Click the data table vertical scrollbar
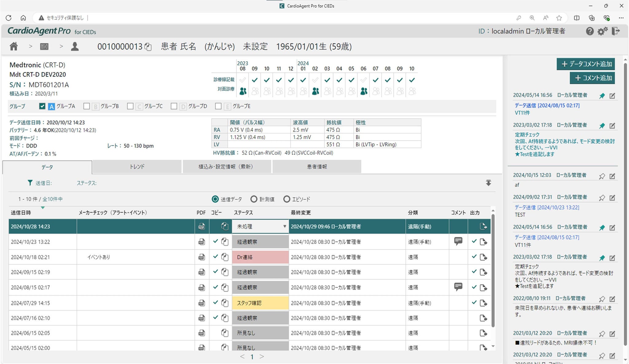629x364 pixels. 493,270
